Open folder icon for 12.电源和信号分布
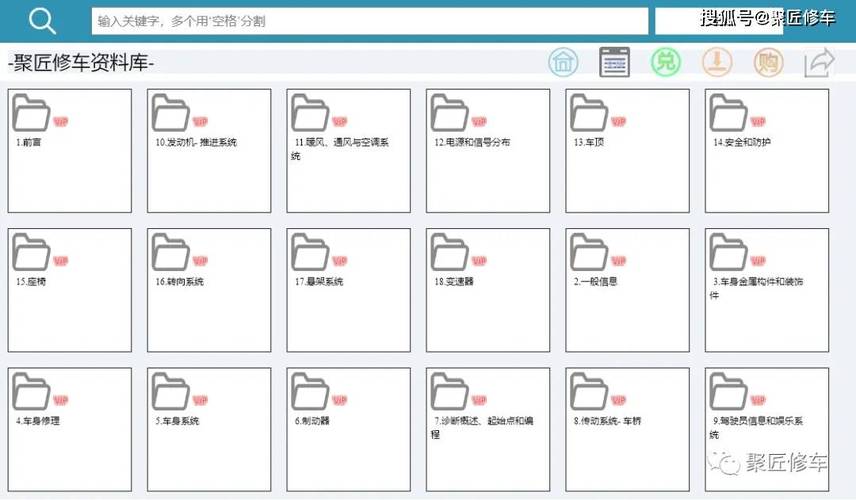This screenshot has height=500, width=856. (450, 112)
